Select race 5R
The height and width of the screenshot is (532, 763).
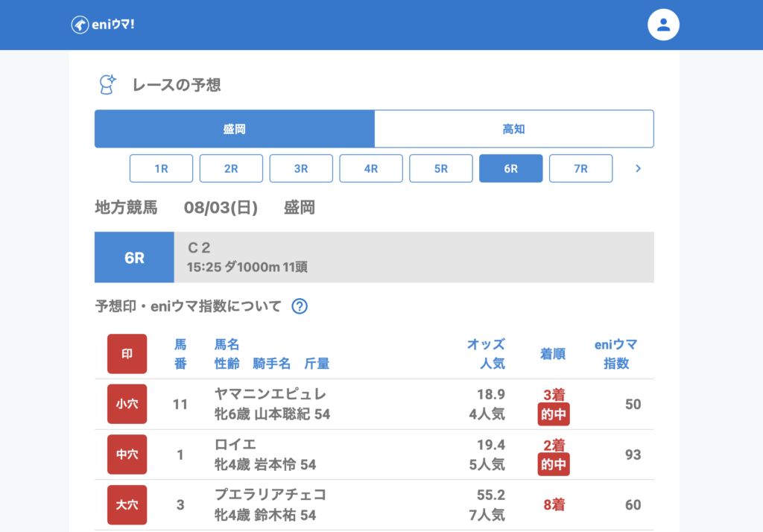[441, 168]
